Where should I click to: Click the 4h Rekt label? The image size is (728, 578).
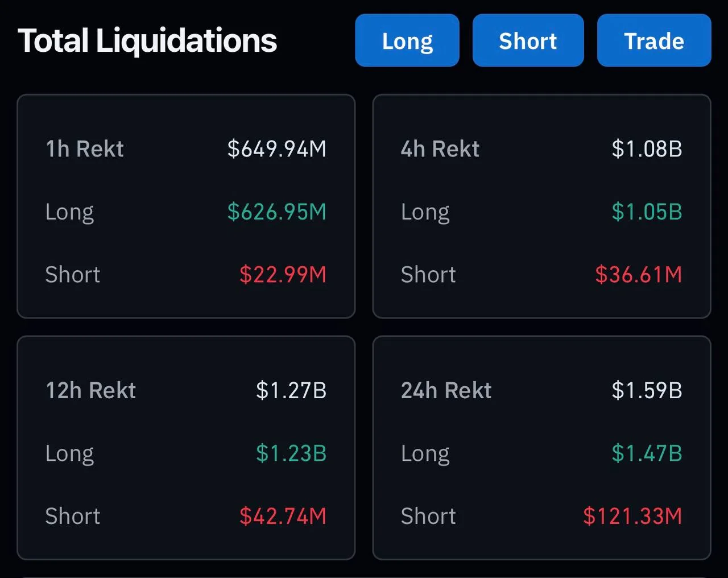point(440,149)
